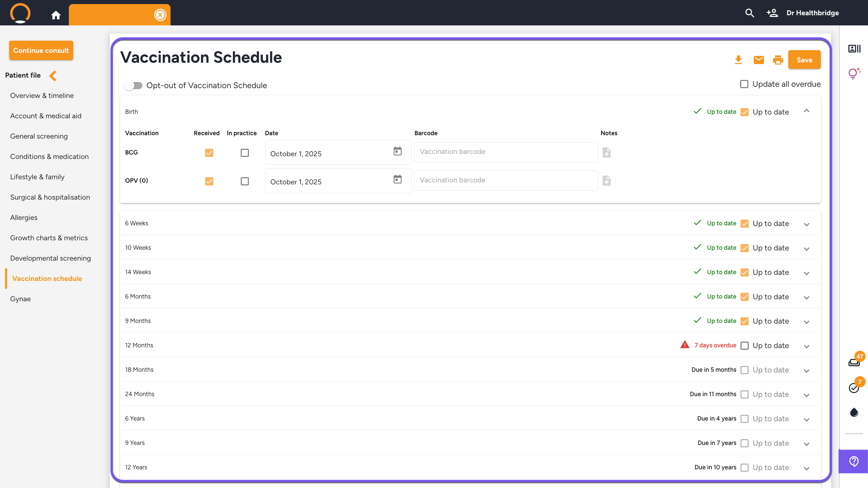Click the download schedule icon
Image resolution: width=868 pixels, height=488 pixels.
[x=738, y=60]
